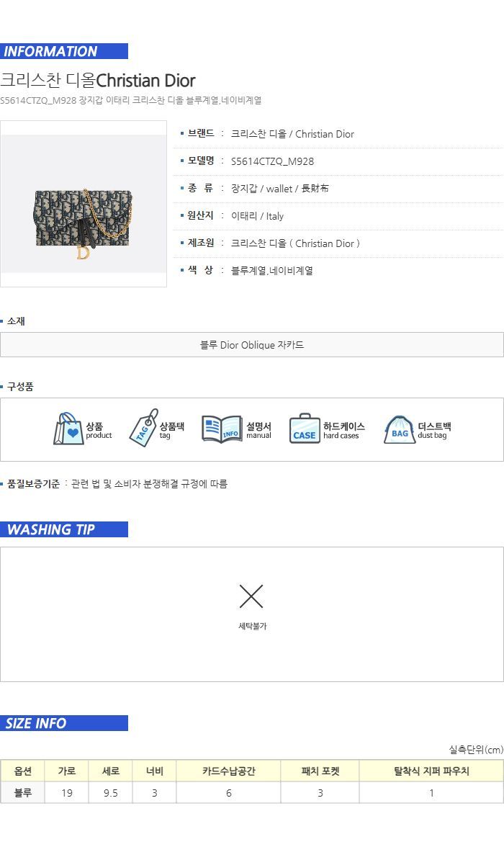The height and width of the screenshot is (865, 504).
Task: Click the 크리스찬 디올 / Christian Dior brand value
Action: point(292,134)
